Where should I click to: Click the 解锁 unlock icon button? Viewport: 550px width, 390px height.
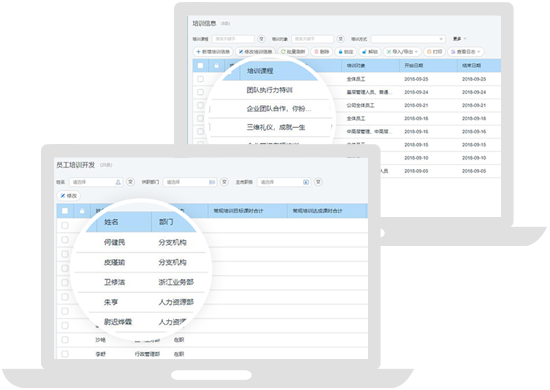(370, 52)
